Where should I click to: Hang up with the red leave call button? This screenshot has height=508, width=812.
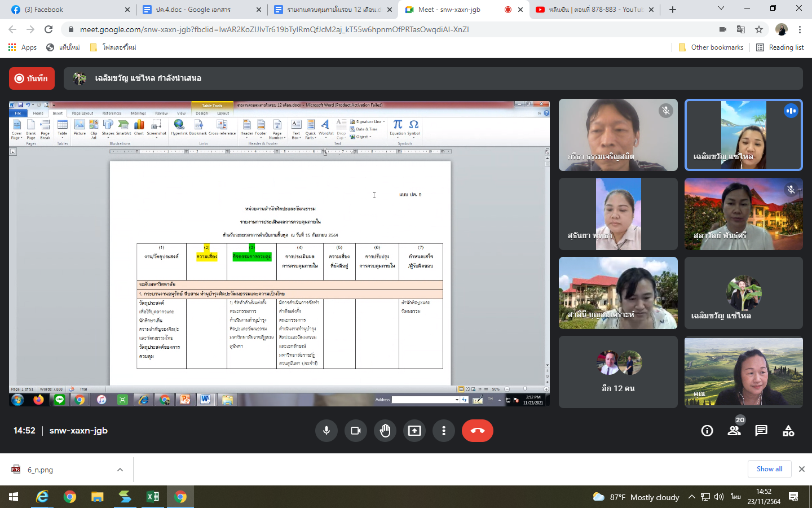478,431
